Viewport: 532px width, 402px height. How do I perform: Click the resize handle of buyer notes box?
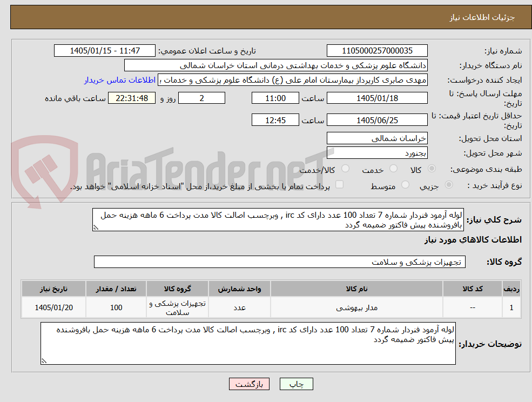[x=44, y=361]
